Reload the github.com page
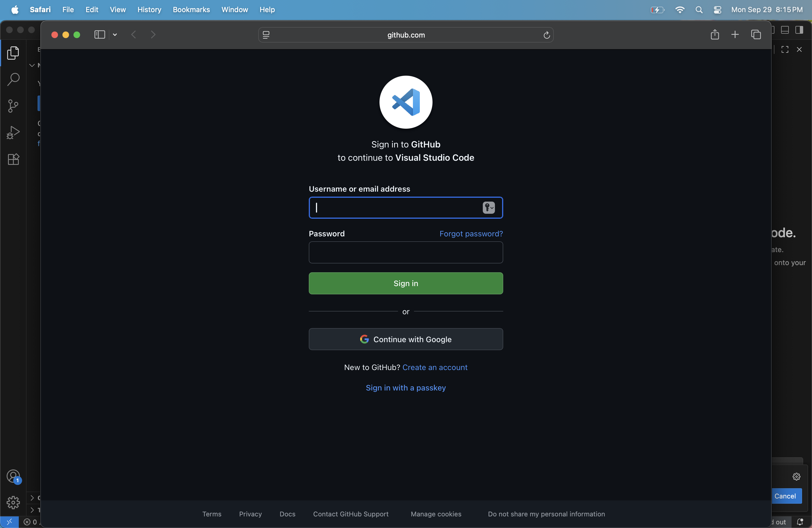This screenshot has width=812, height=528. [x=547, y=35]
